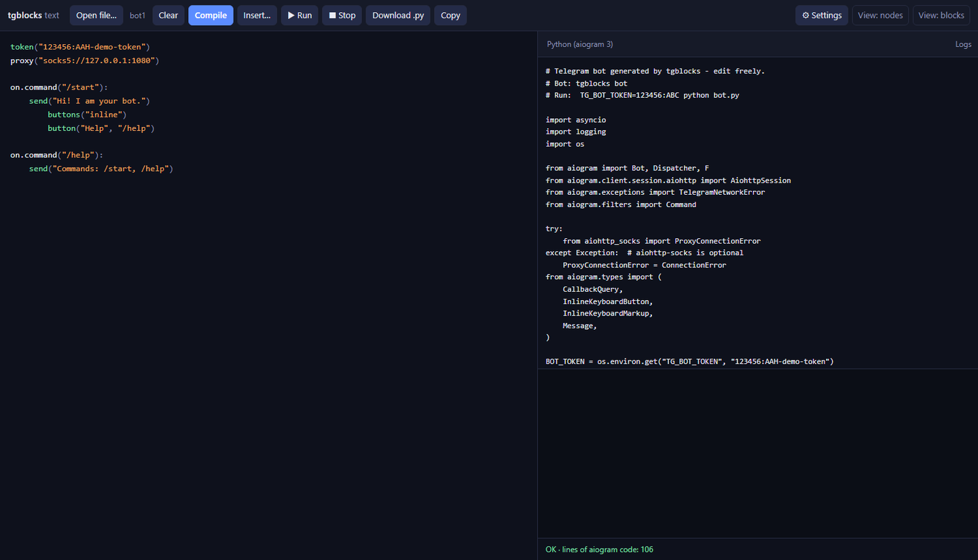Click the send("Commands: /start, /help") line
The height and width of the screenshot is (560, 978).
click(101, 168)
